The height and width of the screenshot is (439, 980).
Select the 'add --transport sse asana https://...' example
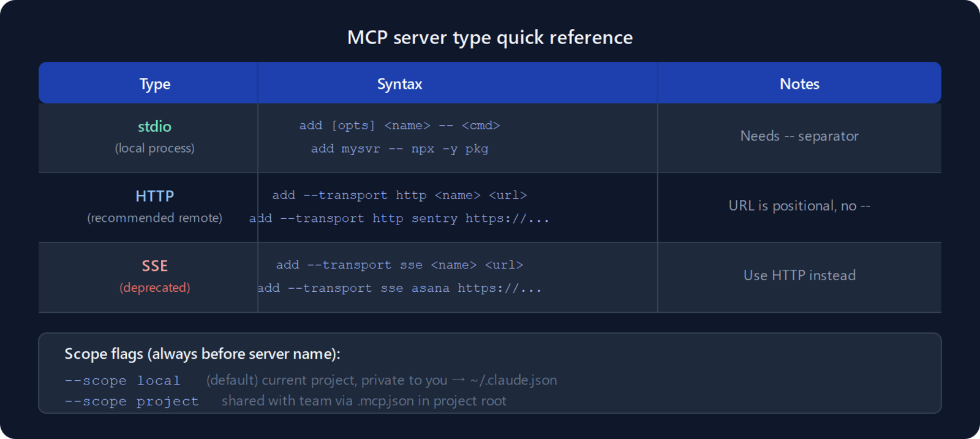pyautogui.click(x=399, y=288)
